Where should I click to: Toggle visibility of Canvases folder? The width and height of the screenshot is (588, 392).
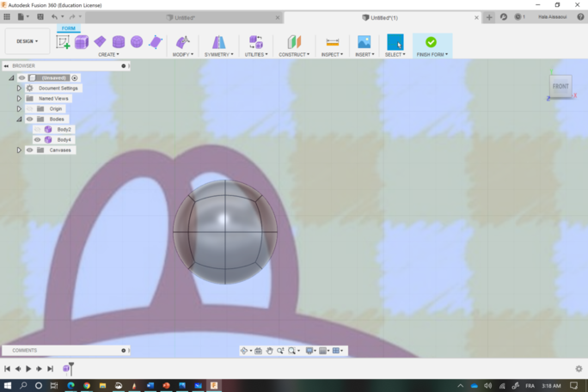(29, 150)
